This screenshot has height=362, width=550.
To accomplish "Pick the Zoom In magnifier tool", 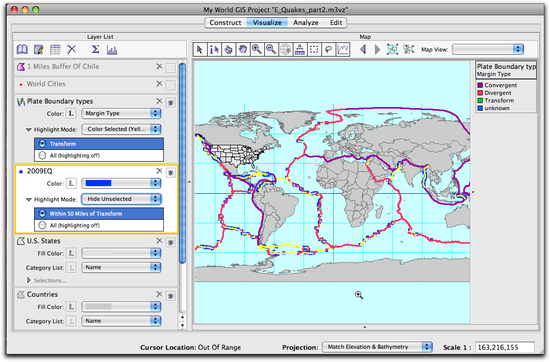I will point(257,49).
